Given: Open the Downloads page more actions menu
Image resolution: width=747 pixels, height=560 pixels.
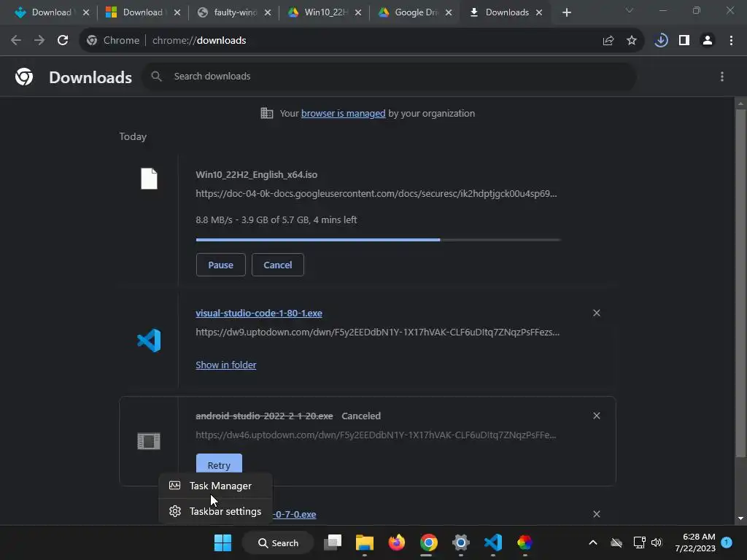Looking at the screenshot, I should pos(722,77).
